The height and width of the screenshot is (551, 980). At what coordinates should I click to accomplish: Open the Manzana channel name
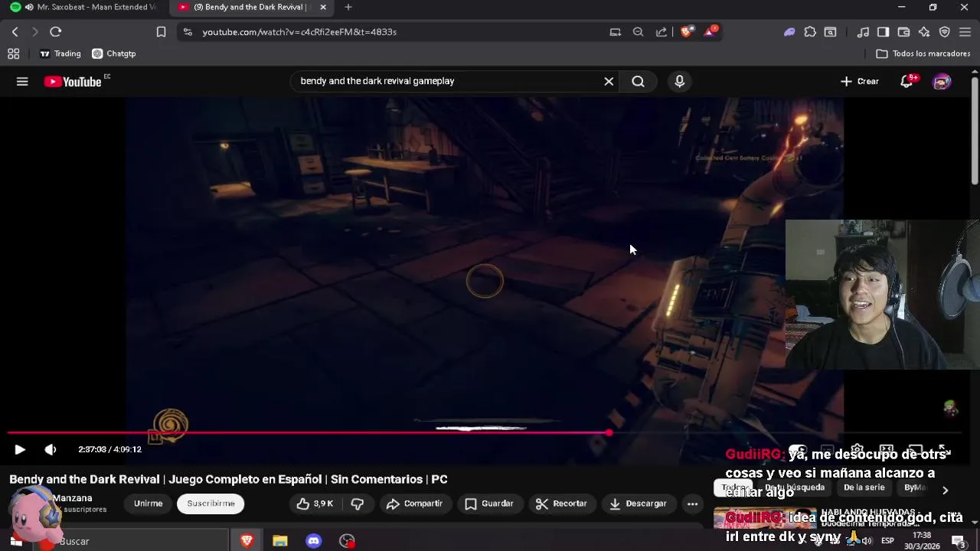[72, 498]
